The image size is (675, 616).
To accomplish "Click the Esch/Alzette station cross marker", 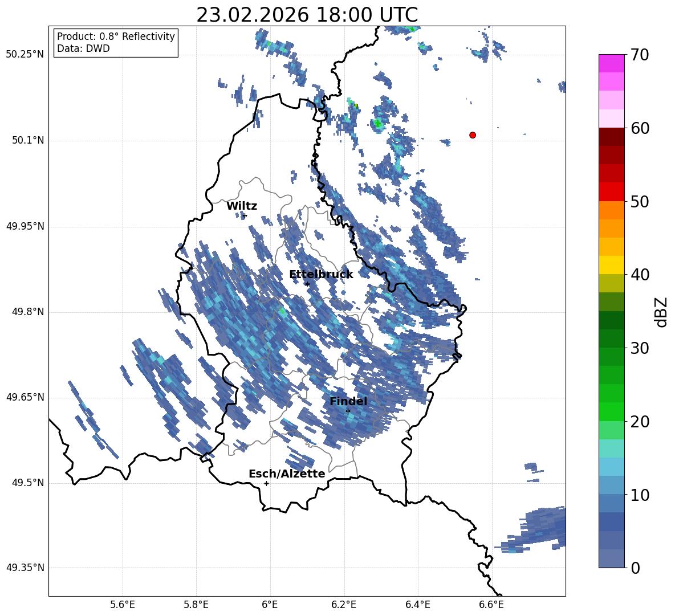I will click(266, 483).
